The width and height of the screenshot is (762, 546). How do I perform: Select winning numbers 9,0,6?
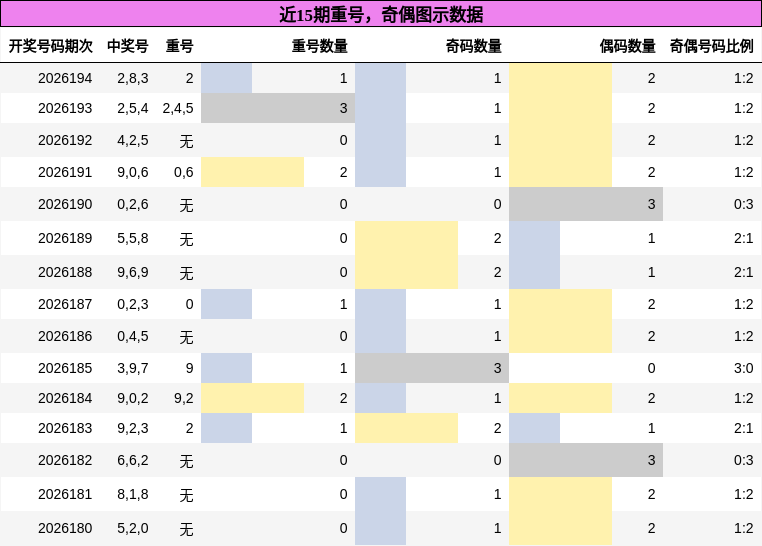133,172
